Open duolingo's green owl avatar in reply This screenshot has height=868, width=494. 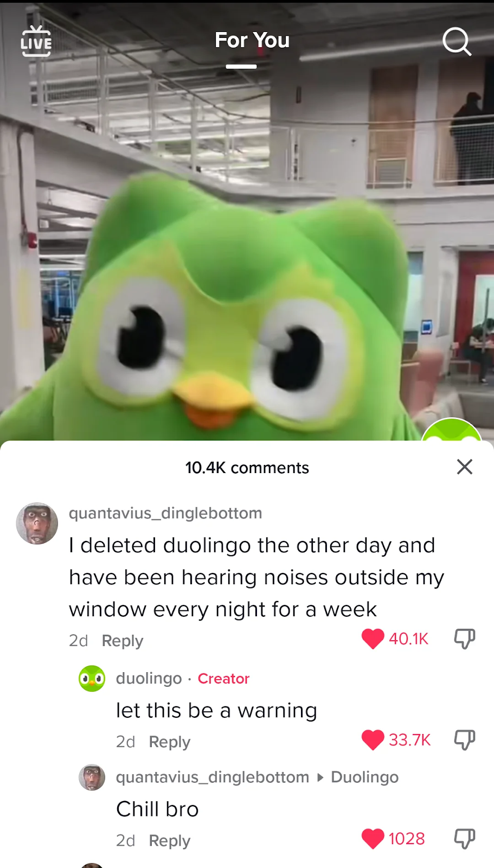pos(92,678)
